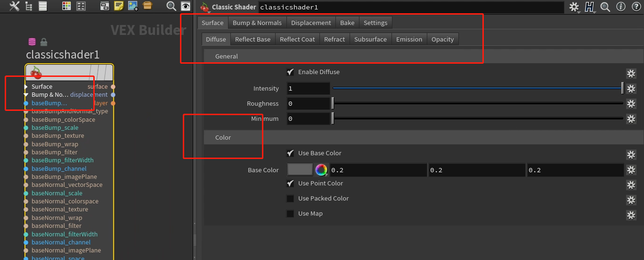Click the Houdini H presets button

coord(589,7)
